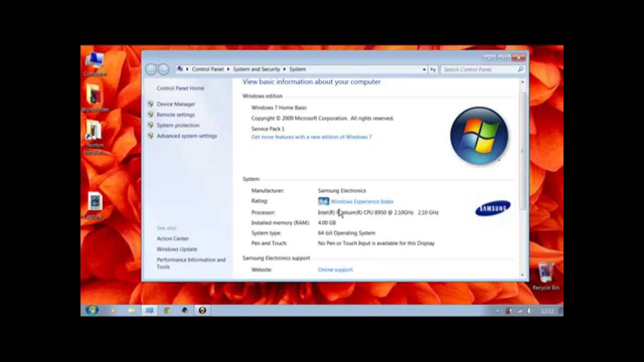Click the Samsung logo image
Screen dimensions: 644x362
tap(493, 208)
